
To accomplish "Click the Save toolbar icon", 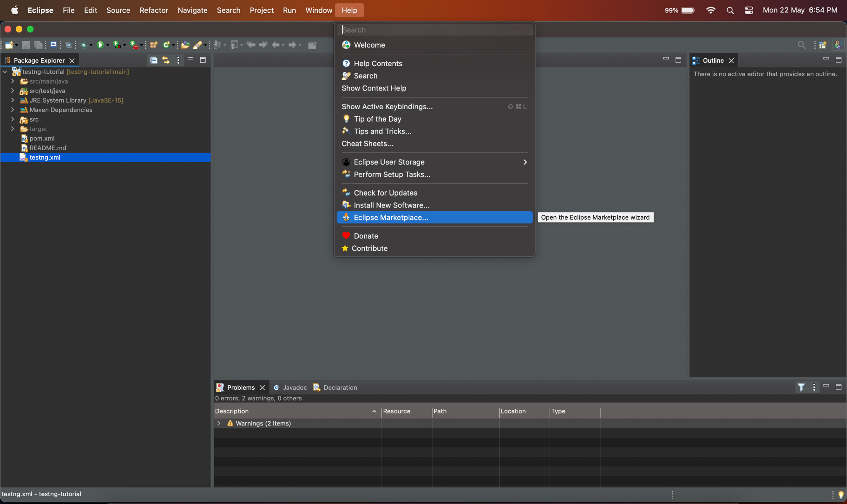I will click(26, 45).
